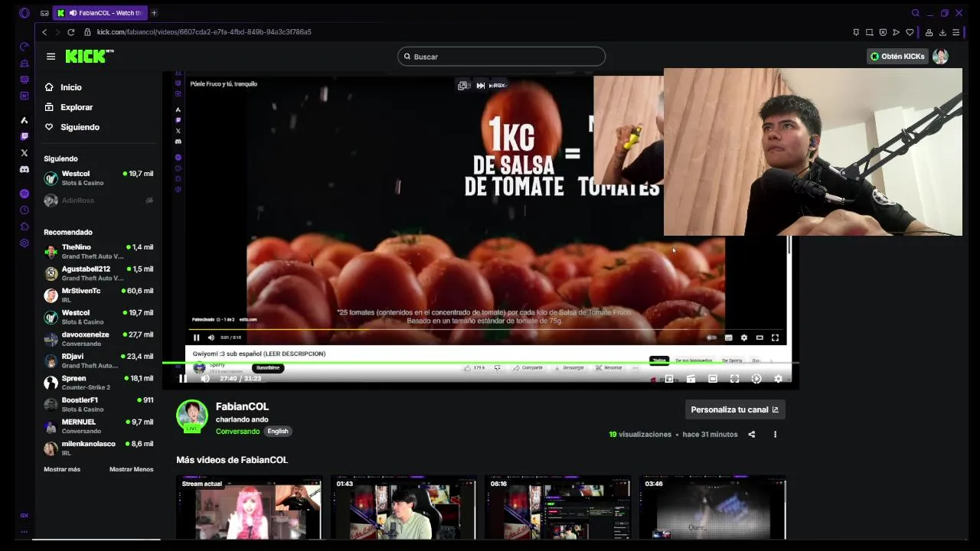Open browser downloads icon

[x=942, y=32]
